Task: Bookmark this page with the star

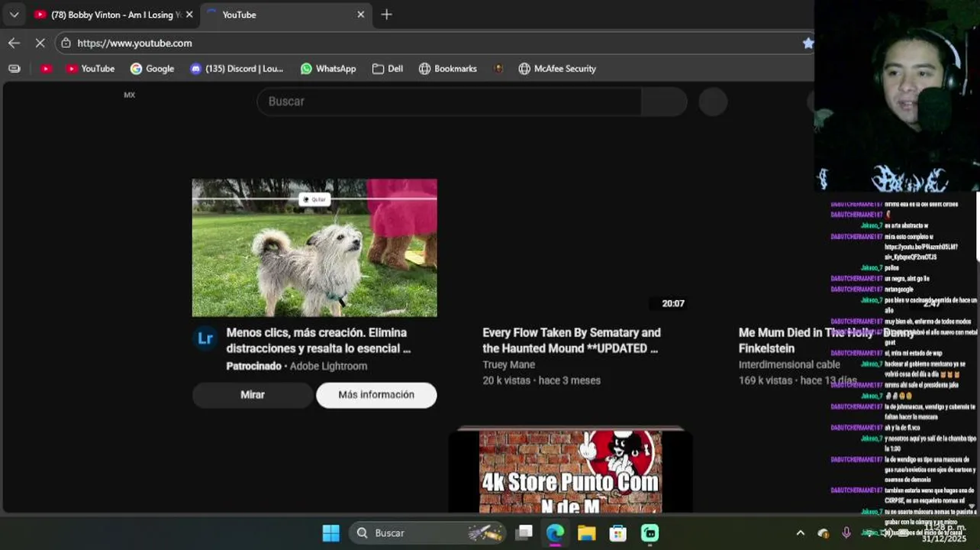Action: 808,43
